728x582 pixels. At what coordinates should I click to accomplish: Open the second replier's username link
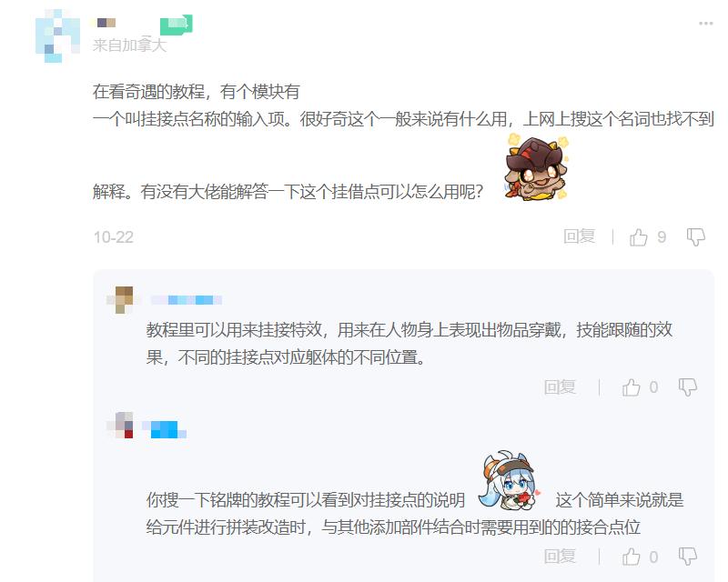pos(165,429)
